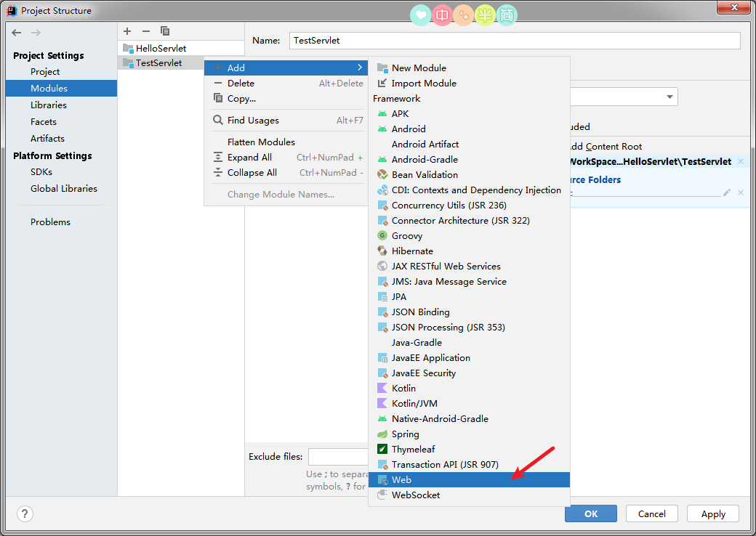Image resolution: width=756 pixels, height=536 pixels.
Task: Choose Web framework in submenu
Action: tap(469, 479)
